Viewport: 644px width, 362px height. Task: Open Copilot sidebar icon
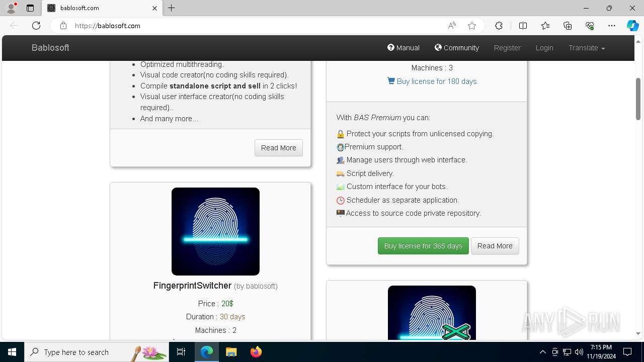(633, 26)
